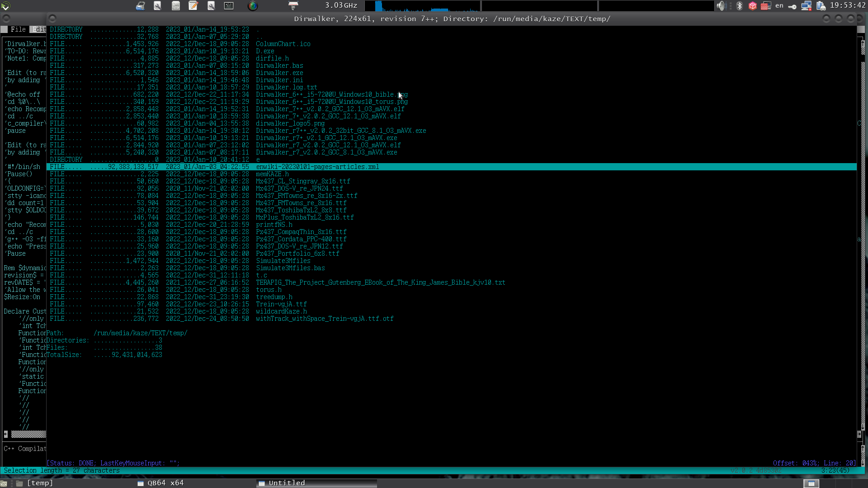Viewport: 868px width, 488px height.
Task: Select the Dirwalker.log.txt file entry
Action: (x=287, y=87)
